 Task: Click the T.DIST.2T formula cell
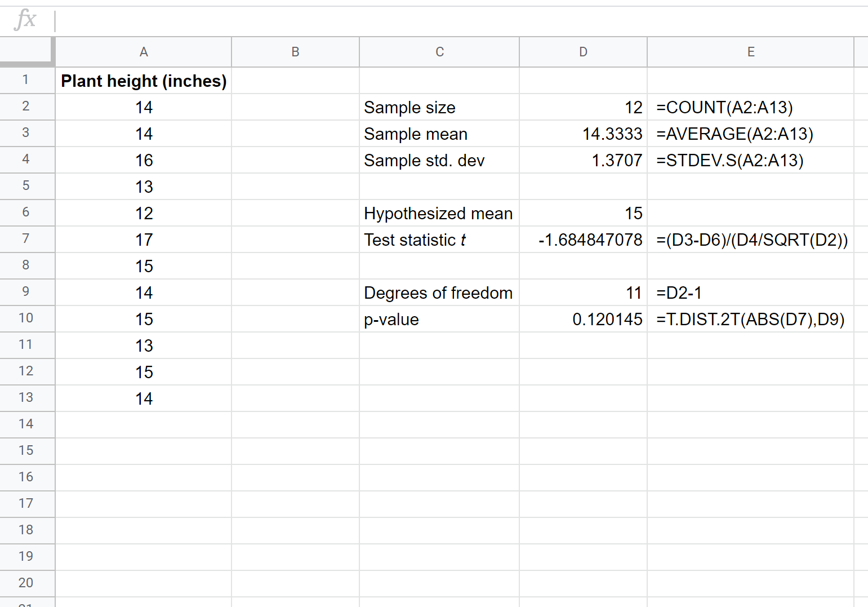click(751, 318)
